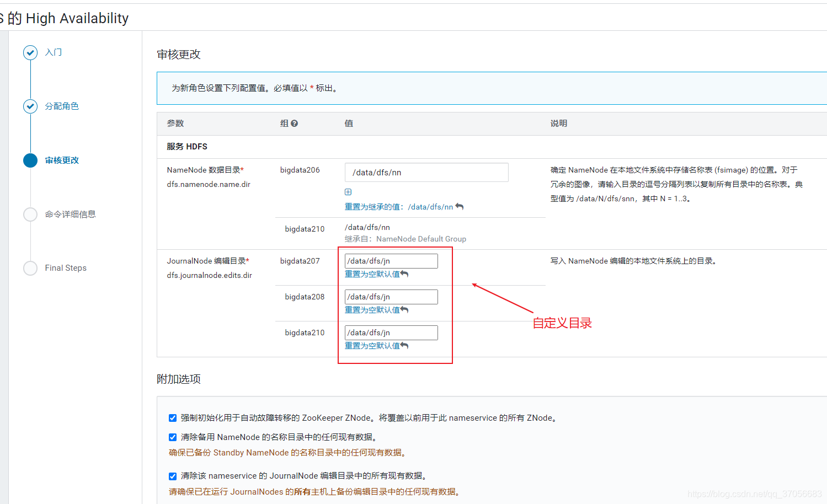The width and height of the screenshot is (827, 504).
Task: Click the 参数 column header
Action: 175,124
